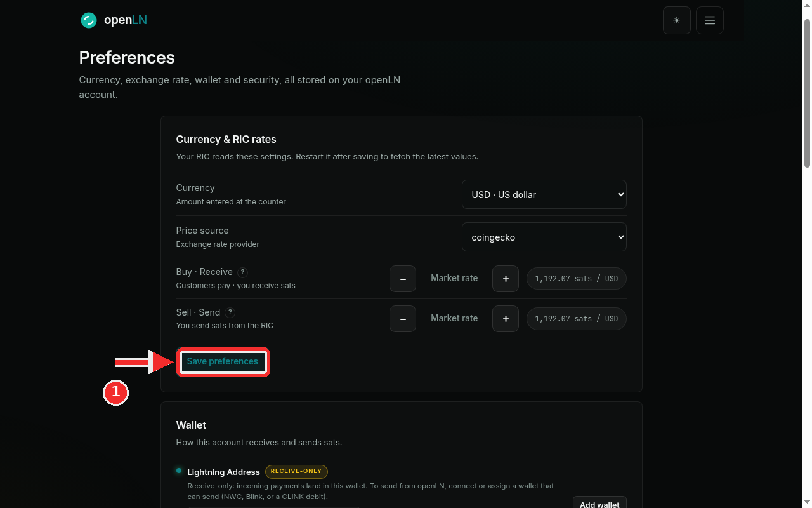The width and height of the screenshot is (812, 508).
Task: Open the Price source dropdown
Action: click(544, 237)
